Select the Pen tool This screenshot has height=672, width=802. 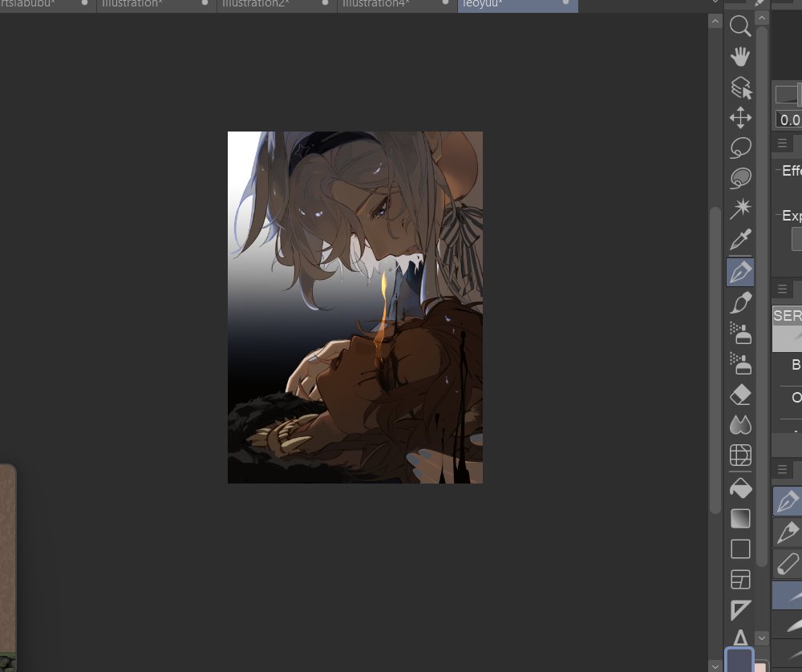(740, 272)
